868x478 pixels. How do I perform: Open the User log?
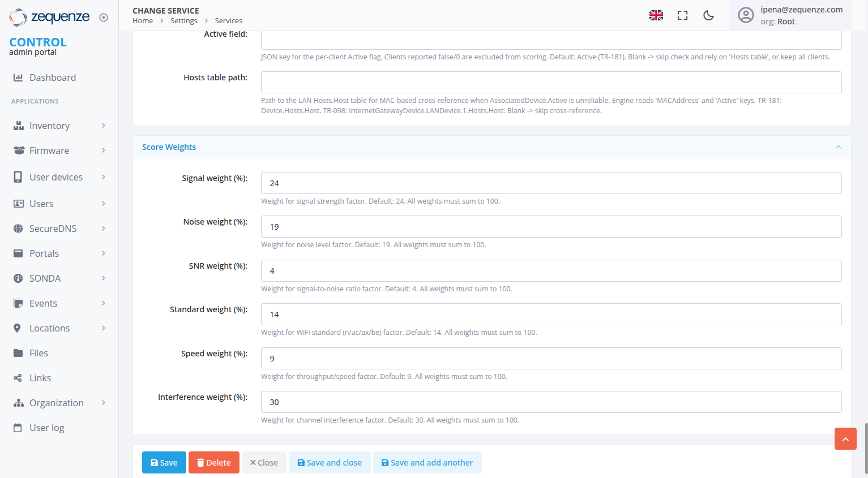pyautogui.click(x=46, y=428)
